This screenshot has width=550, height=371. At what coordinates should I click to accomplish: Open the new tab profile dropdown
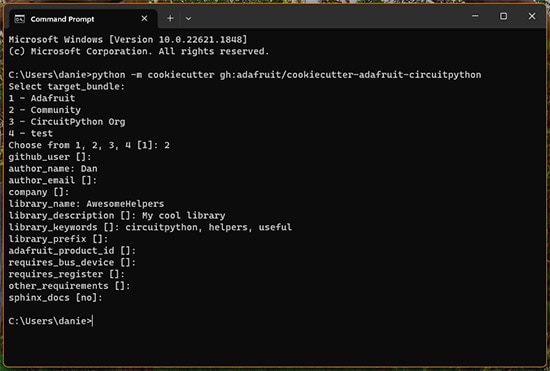click(x=188, y=19)
